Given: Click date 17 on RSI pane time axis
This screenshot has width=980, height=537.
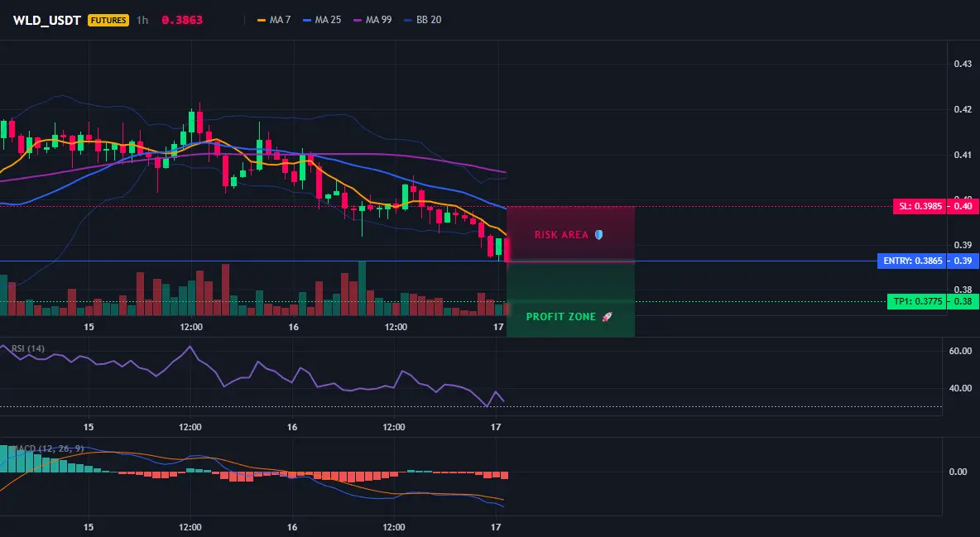Looking at the screenshot, I should (496, 428).
